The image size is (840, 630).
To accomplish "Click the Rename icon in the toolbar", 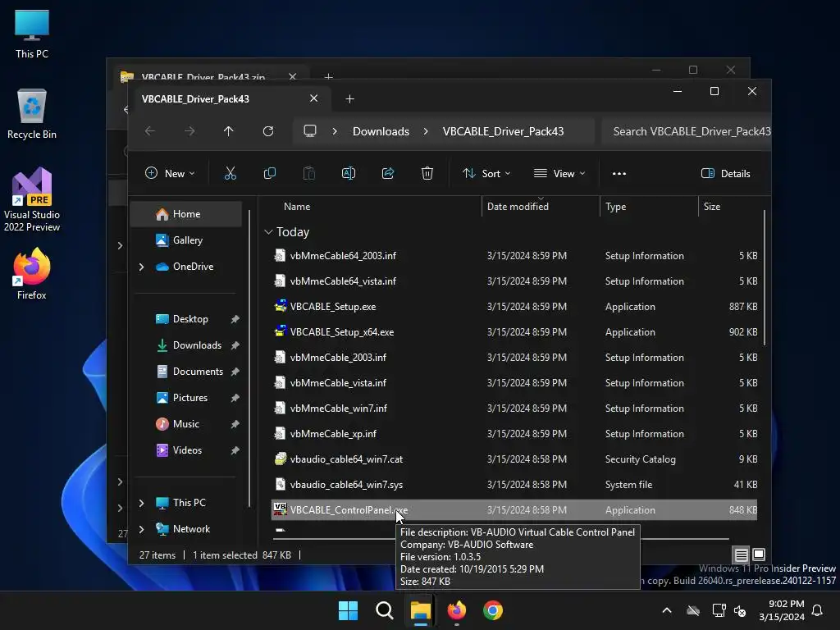I will click(x=348, y=174).
